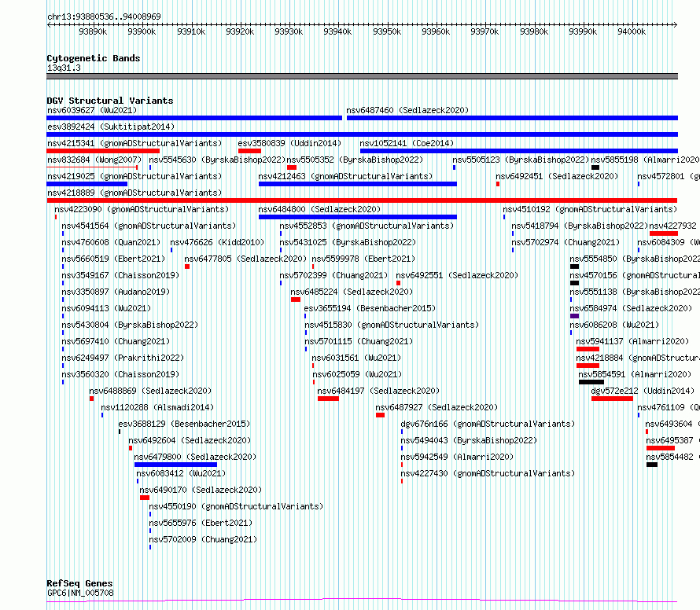
Task: Click nsv3350897 (Audano2019) label
Action: (116, 292)
